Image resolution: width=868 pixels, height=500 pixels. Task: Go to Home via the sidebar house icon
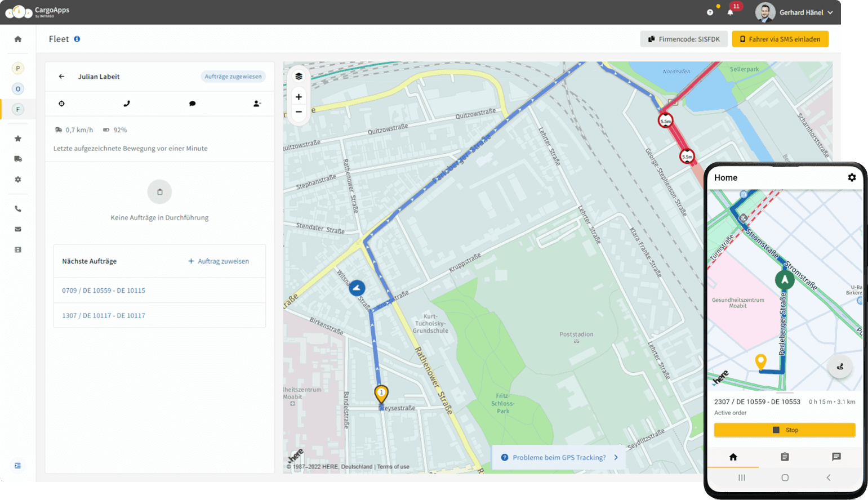coord(17,39)
